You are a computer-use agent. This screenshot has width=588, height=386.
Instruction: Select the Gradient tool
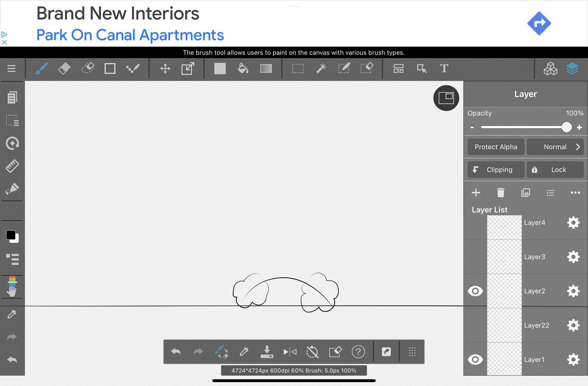point(266,68)
